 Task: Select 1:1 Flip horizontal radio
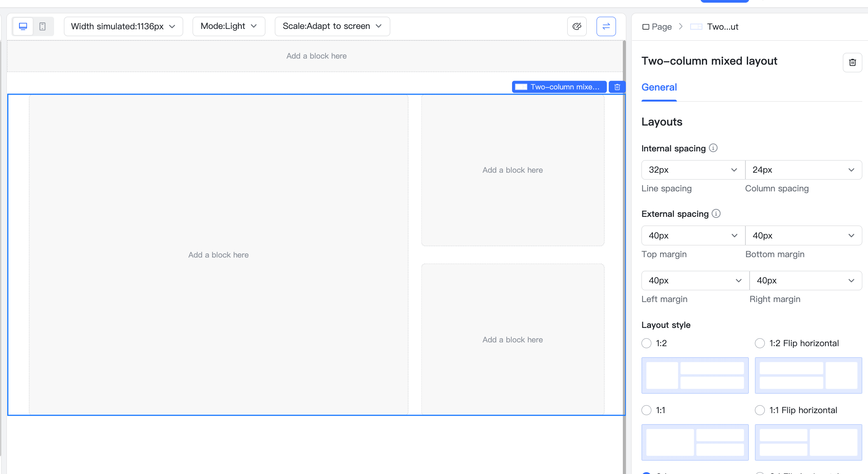[x=760, y=410]
